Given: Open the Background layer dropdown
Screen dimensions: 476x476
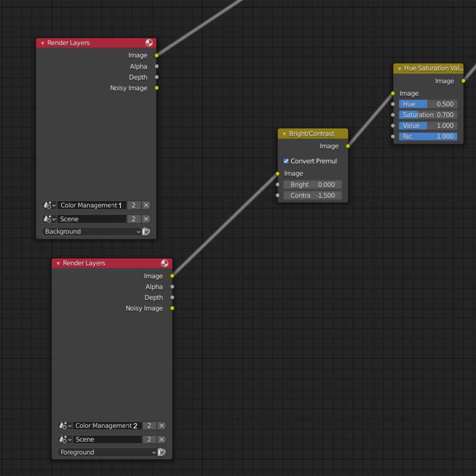Looking at the screenshot, I should (92, 231).
